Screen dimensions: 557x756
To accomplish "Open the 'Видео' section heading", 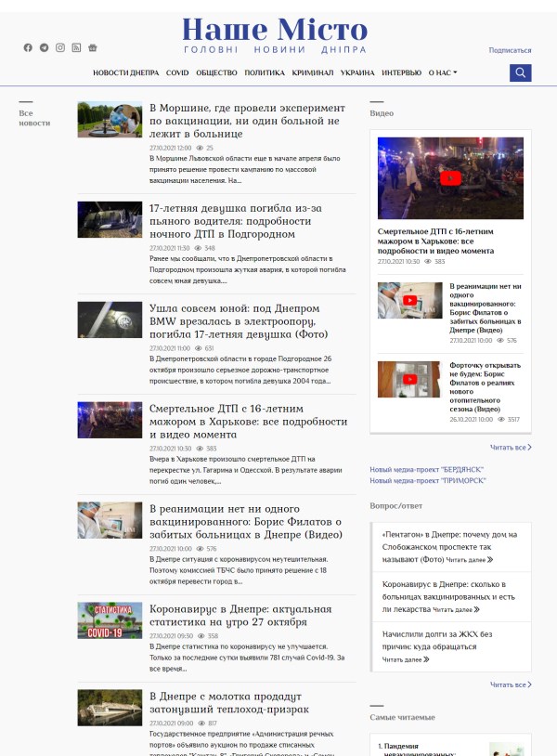I will click(x=382, y=113).
